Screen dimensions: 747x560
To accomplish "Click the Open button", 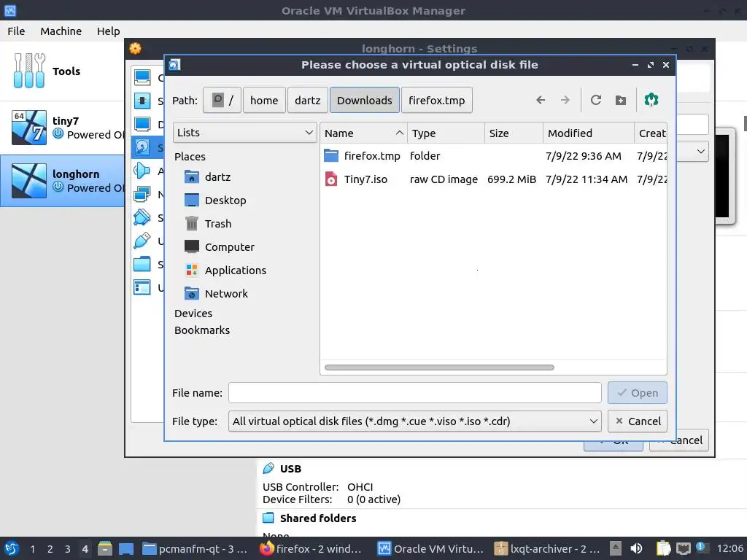I will click(x=638, y=393).
